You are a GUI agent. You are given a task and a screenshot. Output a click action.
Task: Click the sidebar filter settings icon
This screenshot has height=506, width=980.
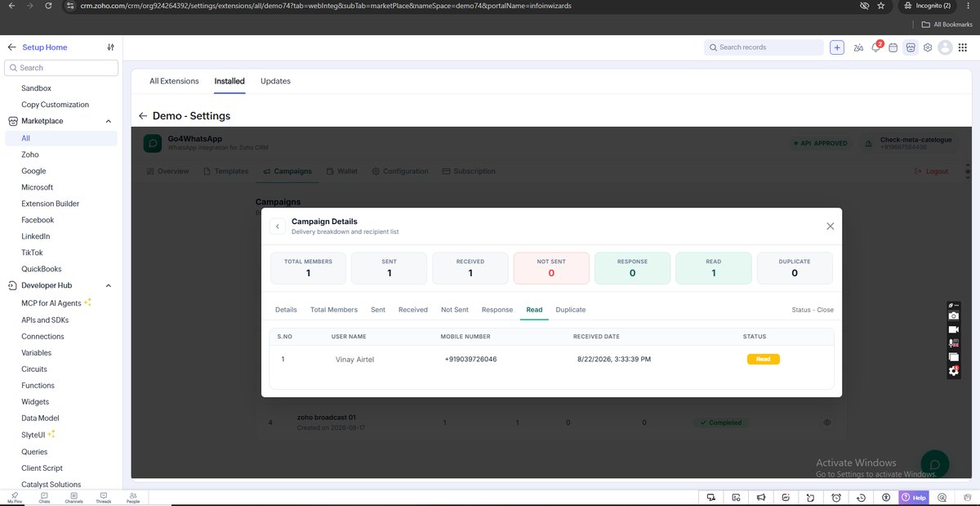click(x=111, y=47)
